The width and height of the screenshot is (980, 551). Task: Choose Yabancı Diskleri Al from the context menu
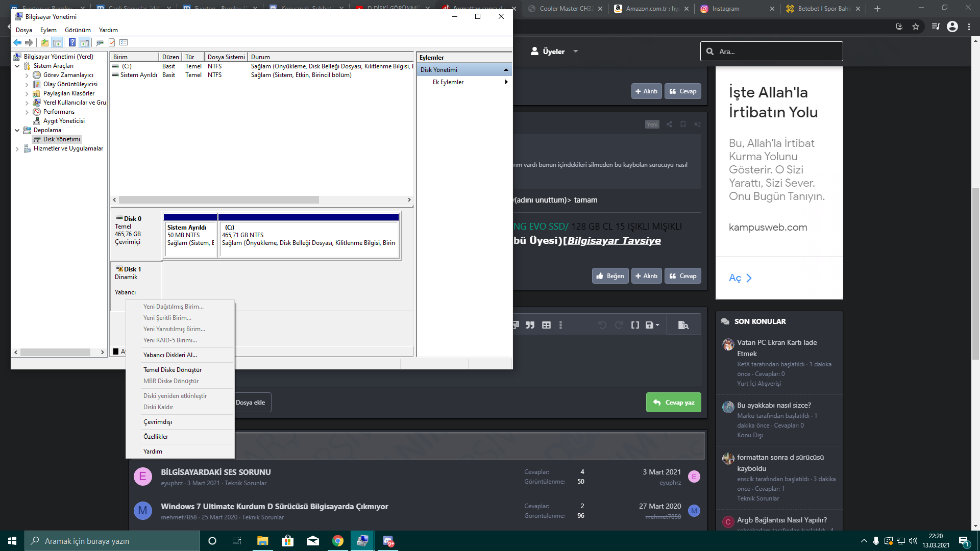(170, 355)
